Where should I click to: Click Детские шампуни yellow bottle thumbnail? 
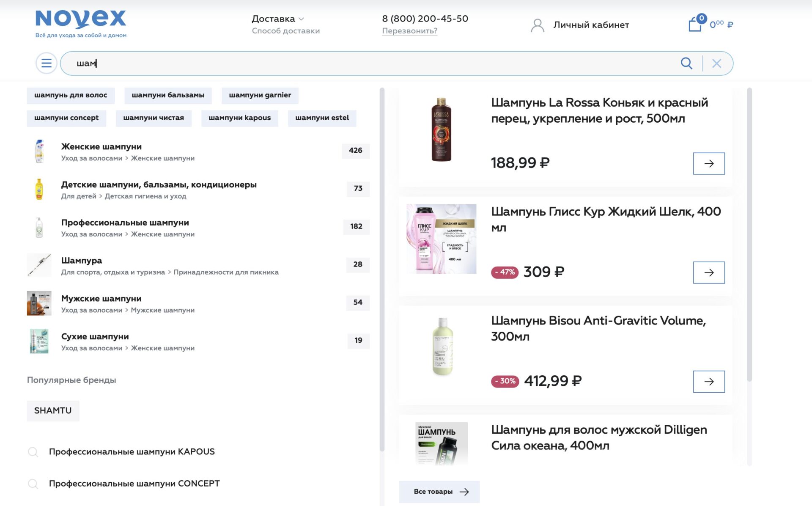39,189
